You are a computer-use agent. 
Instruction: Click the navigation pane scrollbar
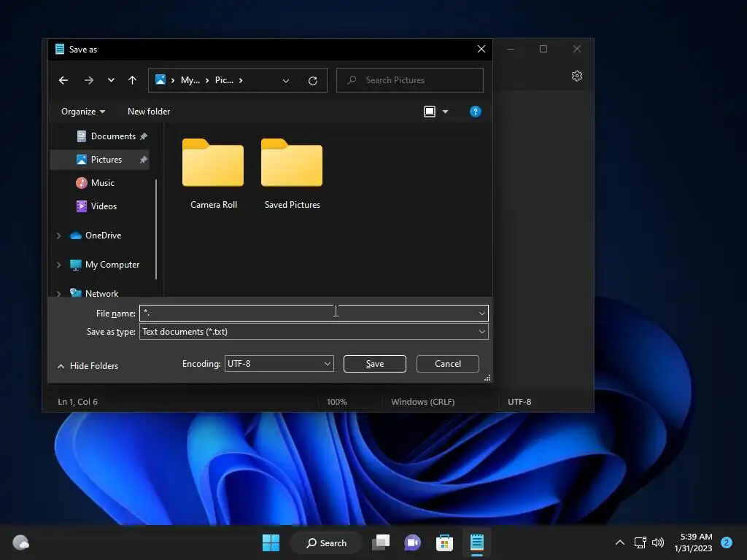(156, 229)
